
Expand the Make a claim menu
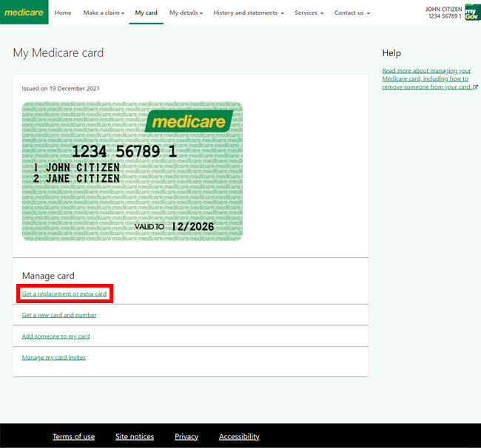(104, 13)
